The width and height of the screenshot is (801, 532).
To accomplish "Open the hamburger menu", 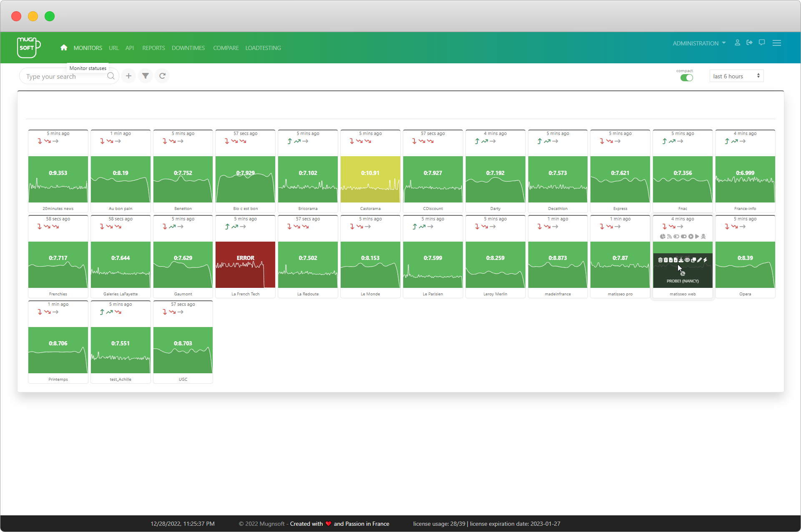I will pos(777,43).
